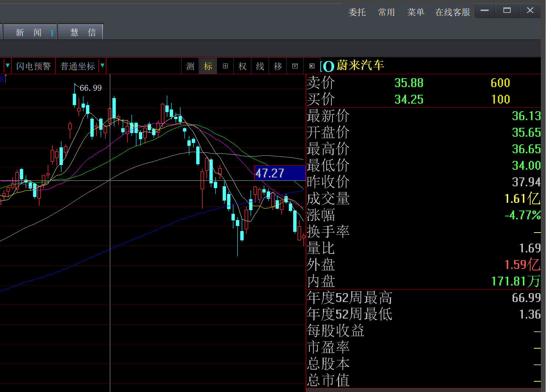The width and height of the screenshot is (546, 392).
Task: Click opening price value 35.65
Action: (x=526, y=133)
